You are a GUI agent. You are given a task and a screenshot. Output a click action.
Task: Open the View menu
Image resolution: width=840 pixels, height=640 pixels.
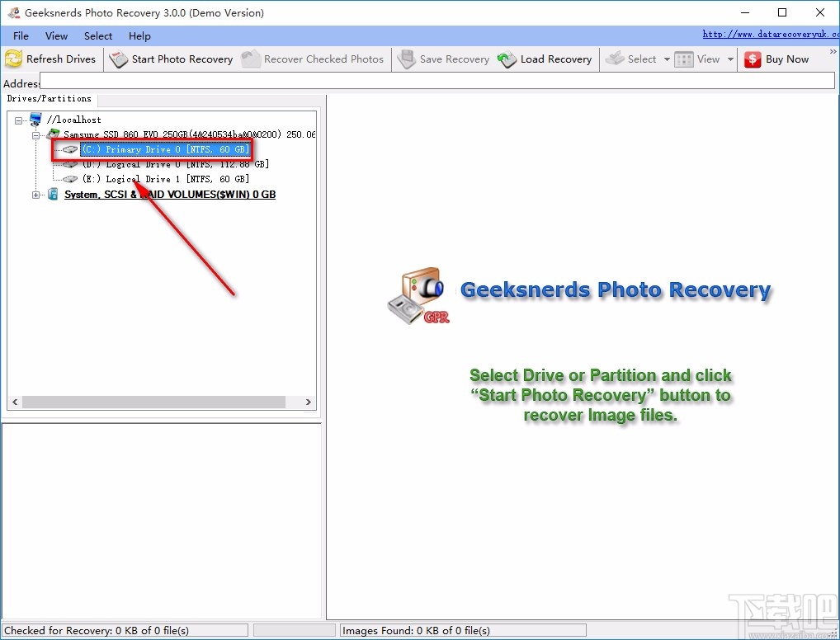(56, 36)
